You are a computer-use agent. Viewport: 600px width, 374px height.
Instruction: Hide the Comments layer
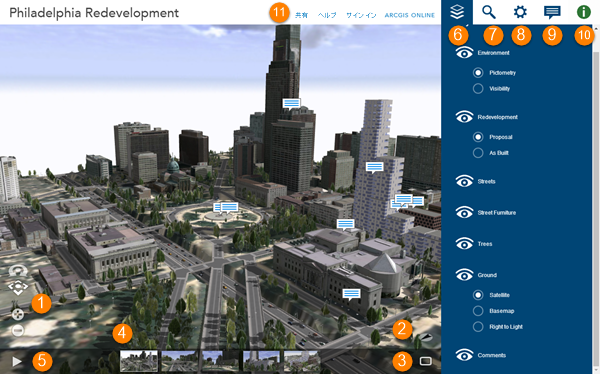[x=464, y=355]
